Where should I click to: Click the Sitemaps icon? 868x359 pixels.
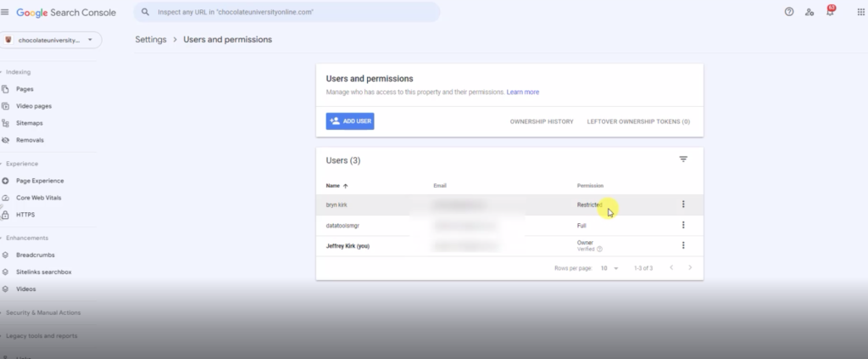6,123
